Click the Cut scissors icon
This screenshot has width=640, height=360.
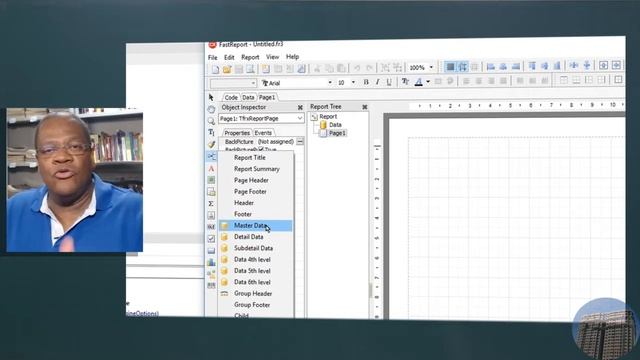(318, 69)
